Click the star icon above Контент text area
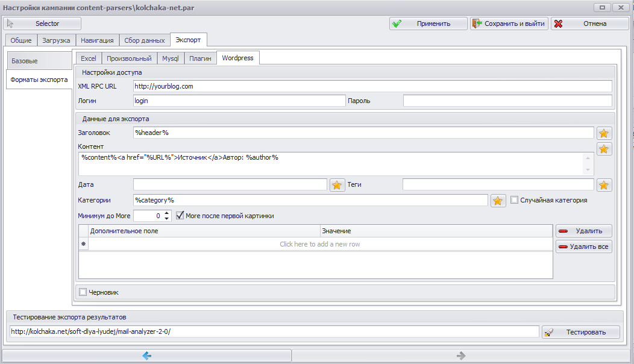 (604, 149)
